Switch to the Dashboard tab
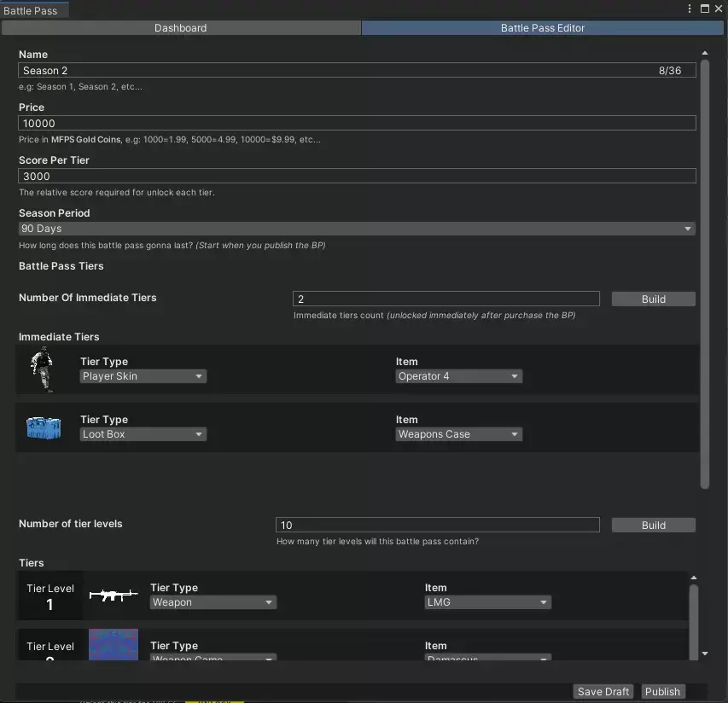The height and width of the screenshot is (703, 728). click(180, 28)
